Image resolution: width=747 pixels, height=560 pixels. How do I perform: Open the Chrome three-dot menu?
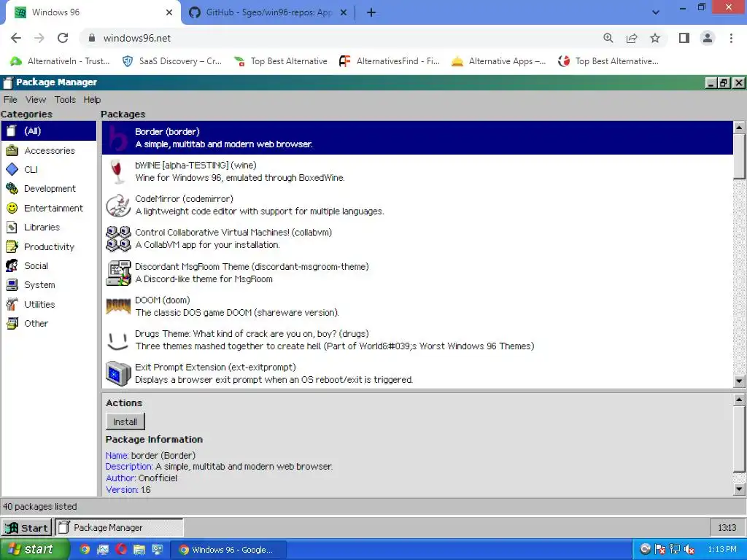click(731, 38)
